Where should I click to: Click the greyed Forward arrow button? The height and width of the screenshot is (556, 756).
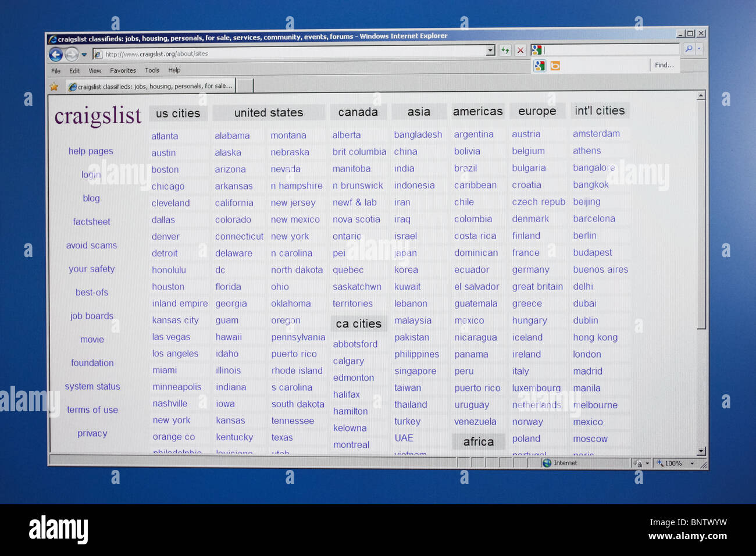tap(72, 55)
